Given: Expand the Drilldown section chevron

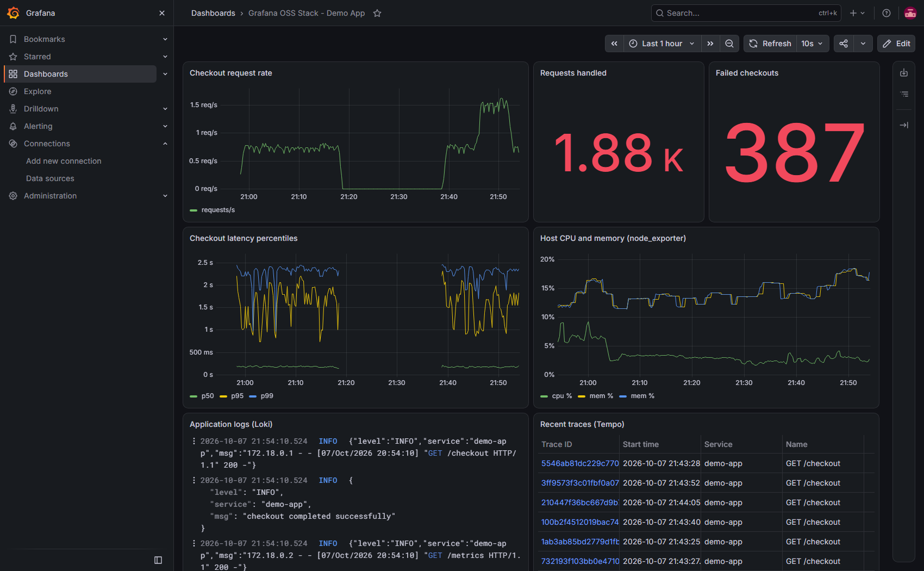Looking at the screenshot, I should [x=165, y=109].
